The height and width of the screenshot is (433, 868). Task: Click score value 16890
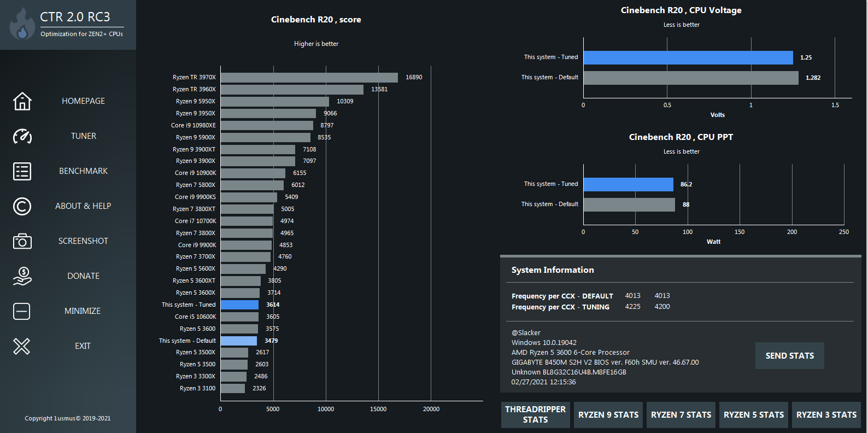[x=414, y=77]
